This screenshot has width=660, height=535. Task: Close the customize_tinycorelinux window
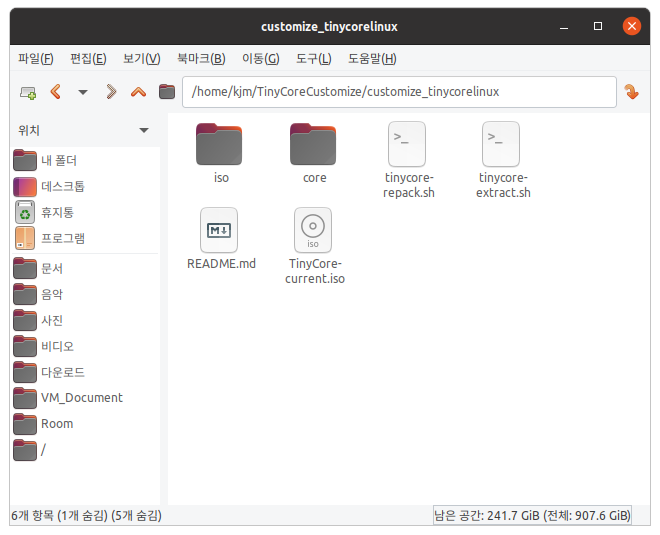tap(632, 26)
